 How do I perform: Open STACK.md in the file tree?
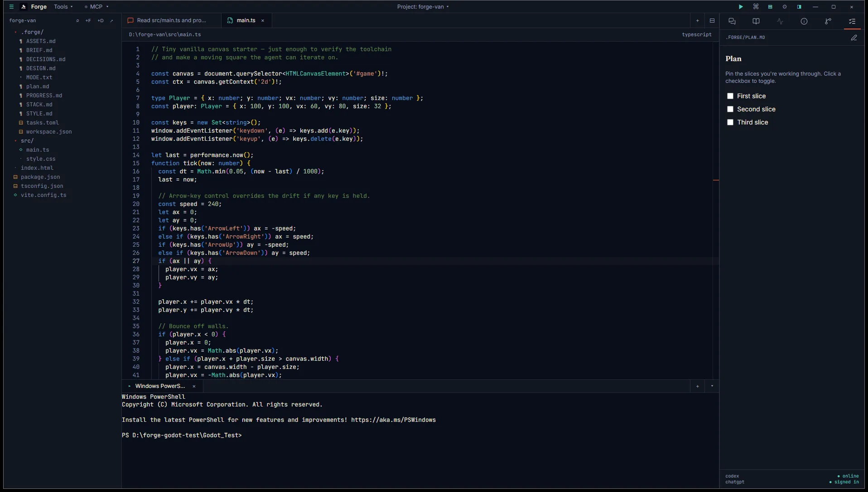click(39, 105)
